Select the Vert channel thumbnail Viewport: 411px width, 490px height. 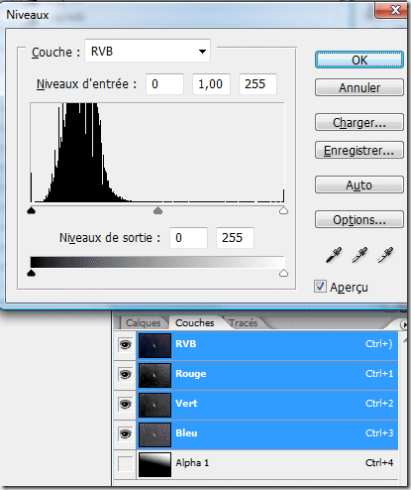[x=155, y=405]
